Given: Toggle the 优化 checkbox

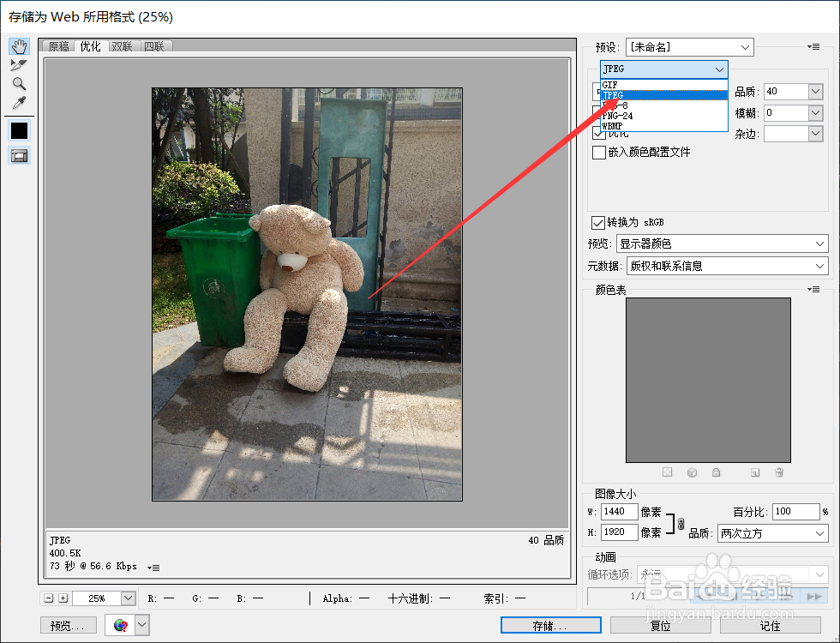Looking at the screenshot, I should pos(599,133).
